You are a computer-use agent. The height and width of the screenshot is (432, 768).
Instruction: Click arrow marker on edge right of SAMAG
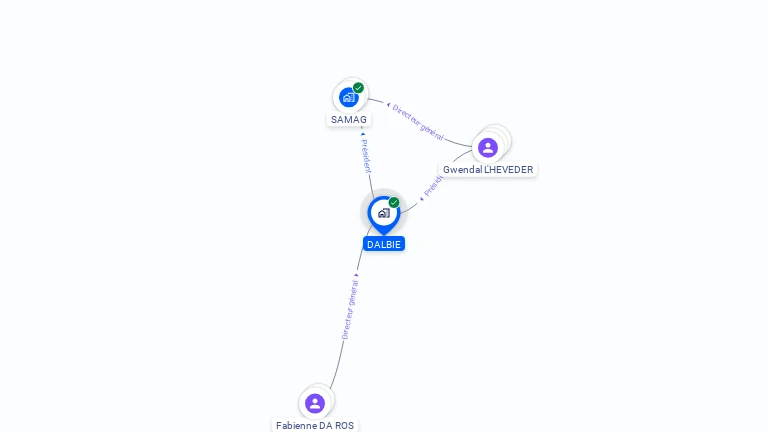(x=388, y=105)
